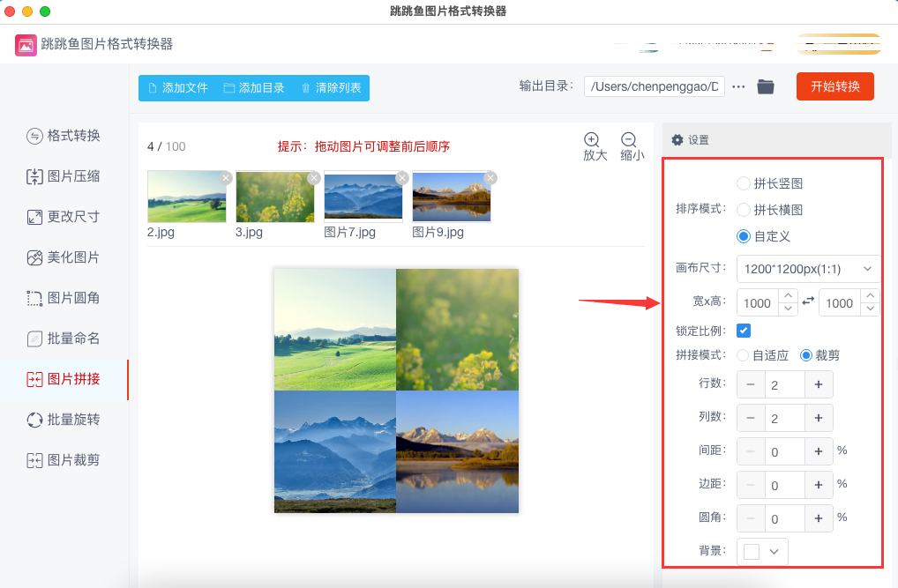Viewport: 898px width, 588px height.
Task: Click the 清除列表 button
Action: 331,88
